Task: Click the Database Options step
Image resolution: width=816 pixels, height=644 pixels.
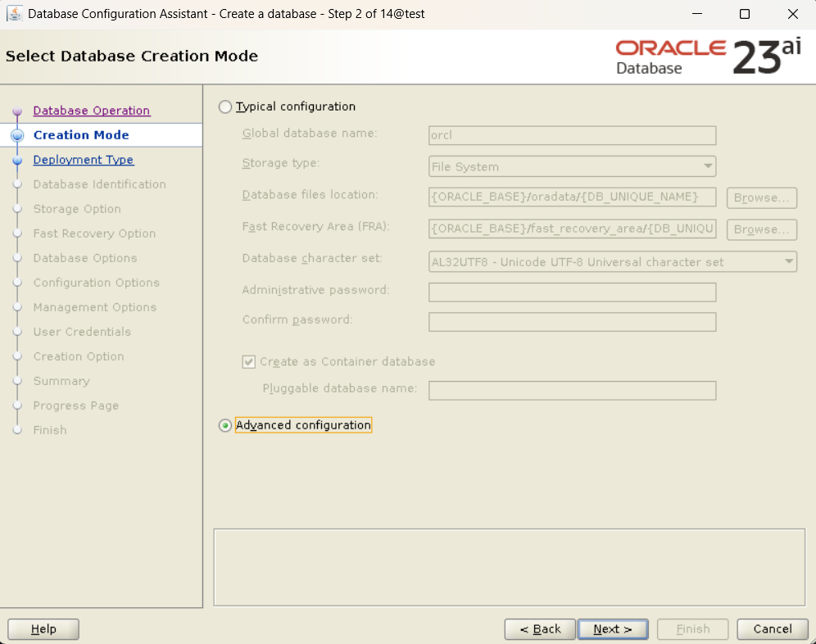Action: coord(85,258)
